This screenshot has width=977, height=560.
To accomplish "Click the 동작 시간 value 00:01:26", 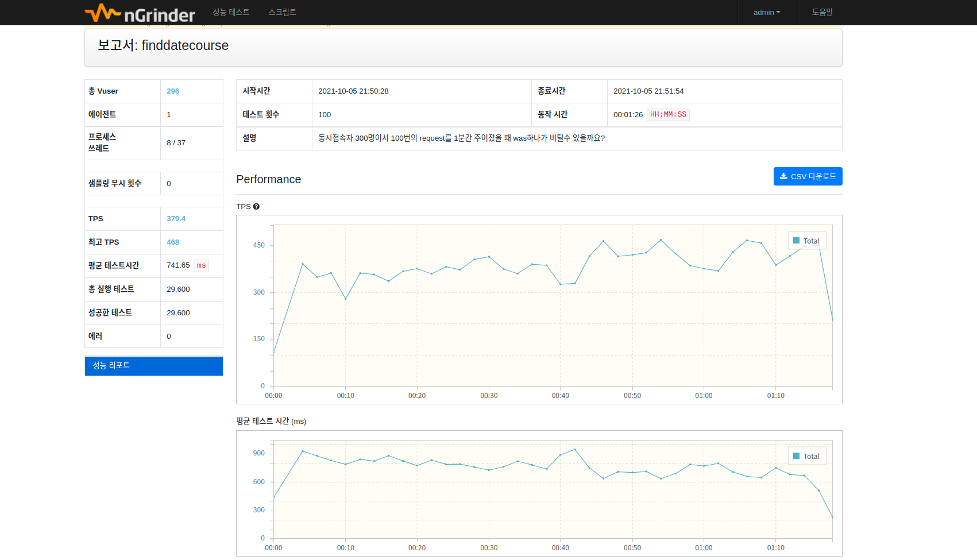I will pos(628,115).
